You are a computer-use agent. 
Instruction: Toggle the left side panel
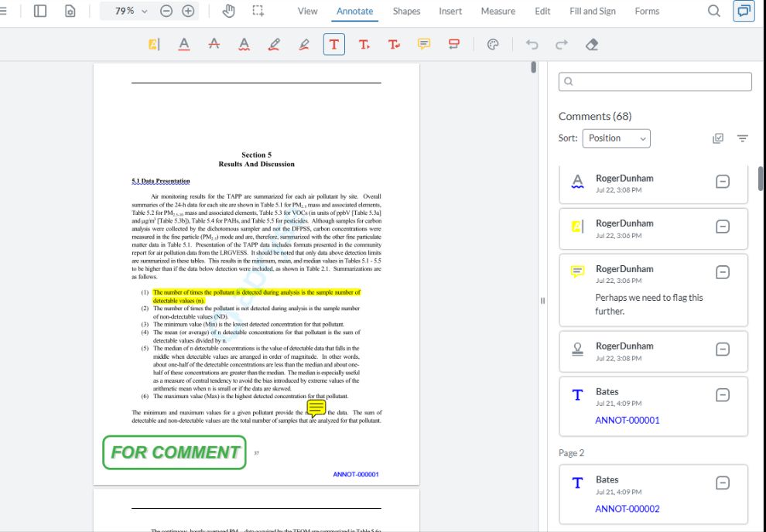coord(40,11)
